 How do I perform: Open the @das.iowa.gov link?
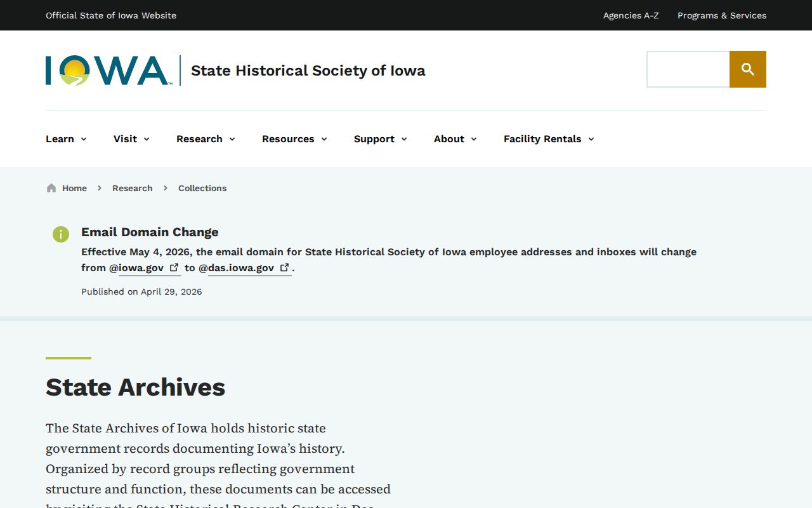pyautogui.click(x=249, y=268)
